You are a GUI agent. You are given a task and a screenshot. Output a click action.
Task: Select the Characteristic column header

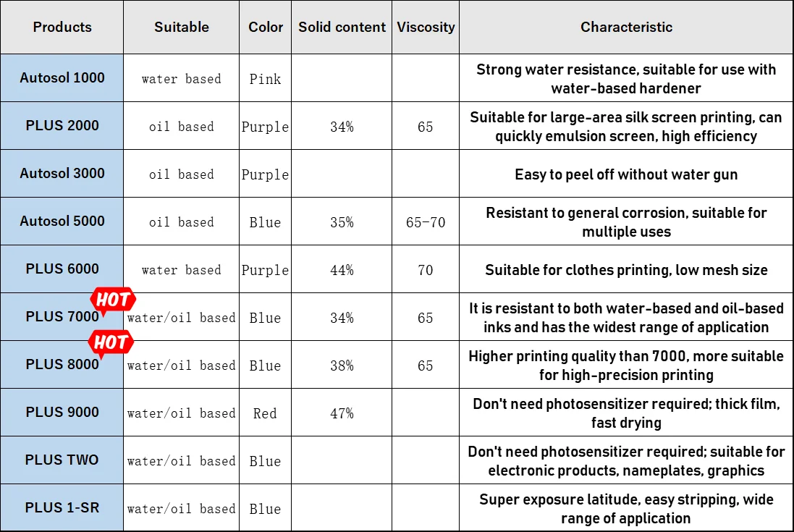tap(626, 28)
